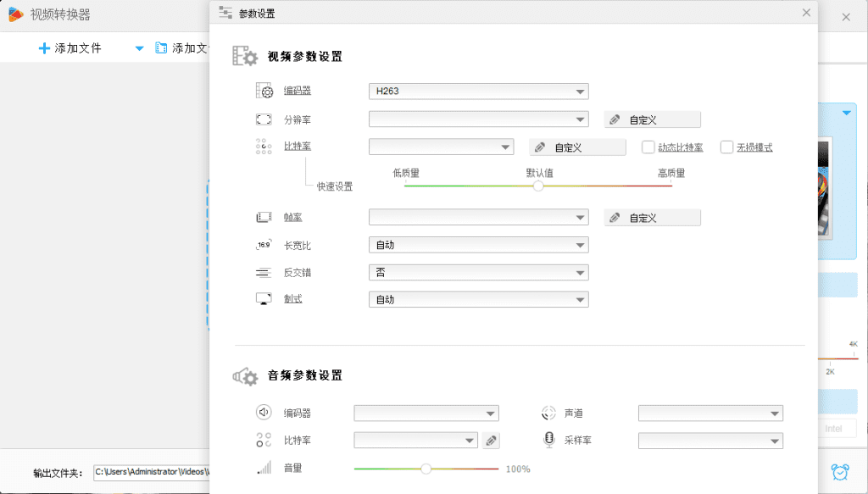Viewport: 868px width, 494px height.
Task: Click the video parameter settings film icon
Action: (x=248, y=56)
